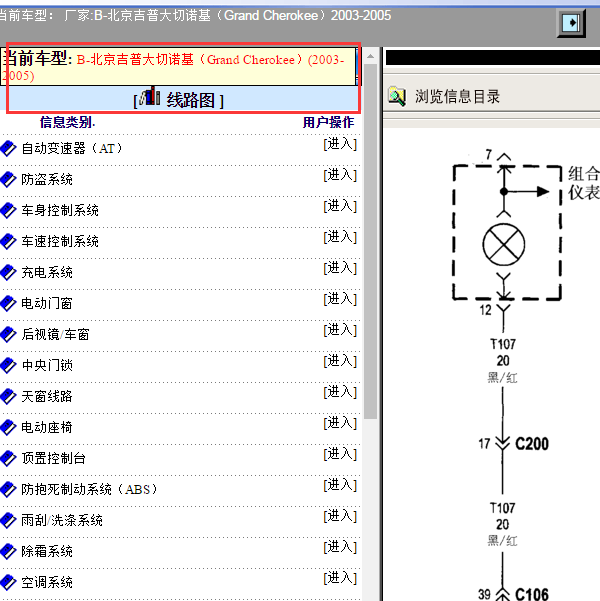This screenshot has height=601, width=600.
Task: Click the book icon beside 空调系统
Action: [8, 583]
